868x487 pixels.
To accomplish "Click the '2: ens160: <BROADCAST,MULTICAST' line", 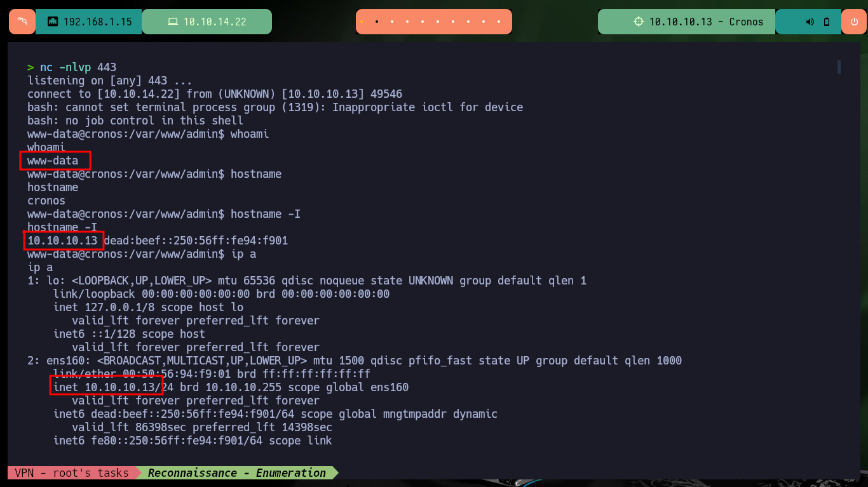I will 355,361.
